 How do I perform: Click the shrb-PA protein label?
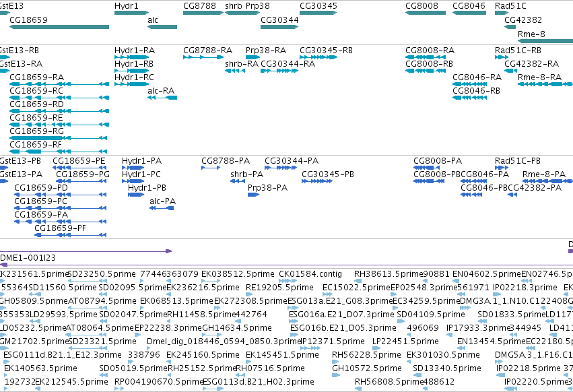246,174
